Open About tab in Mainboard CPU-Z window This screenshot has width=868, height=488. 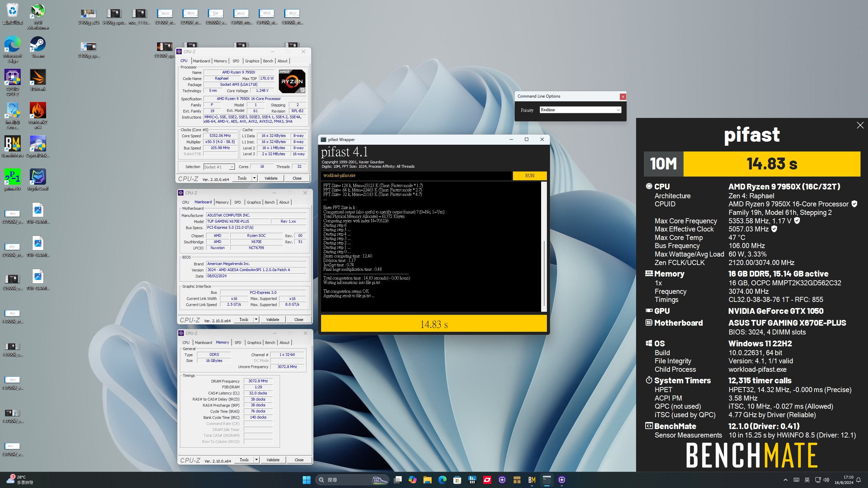tap(284, 202)
